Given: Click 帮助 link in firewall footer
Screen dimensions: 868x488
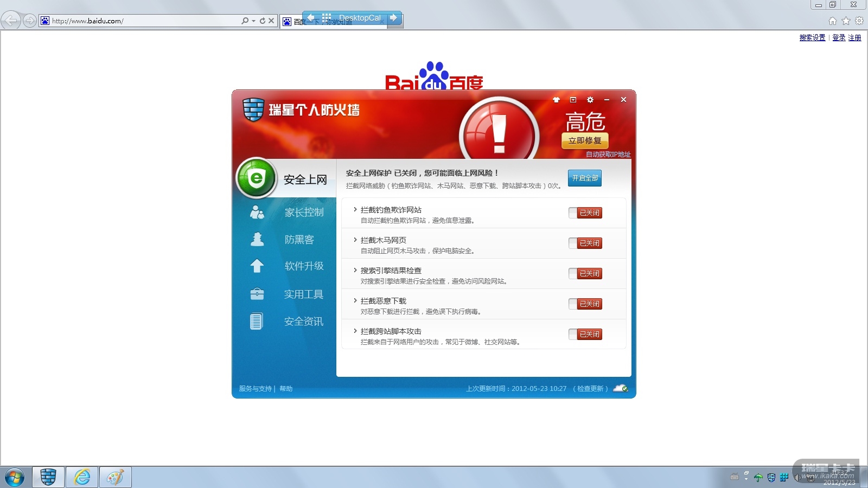Looking at the screenshot, I should click(286, 389).
